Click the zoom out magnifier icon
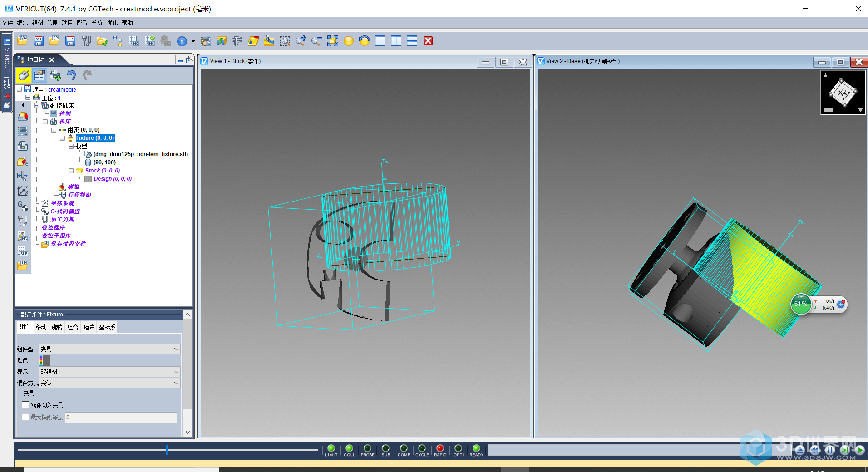868x472 pixels. [317, 41]
